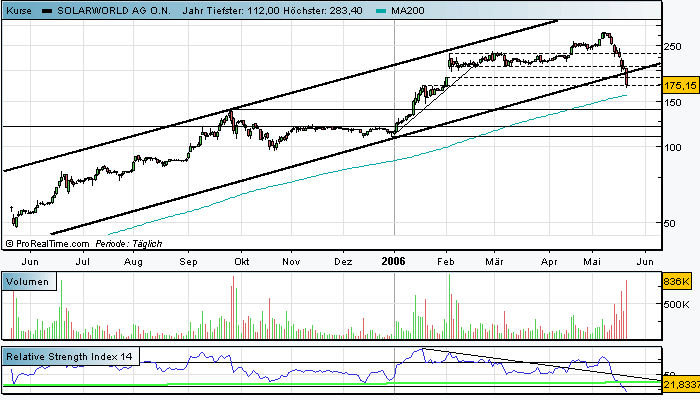The image size is (700, 400).
Task: Click the small up arrow marker above first candle
Action: pyautogui.click(x=12, y=208)
